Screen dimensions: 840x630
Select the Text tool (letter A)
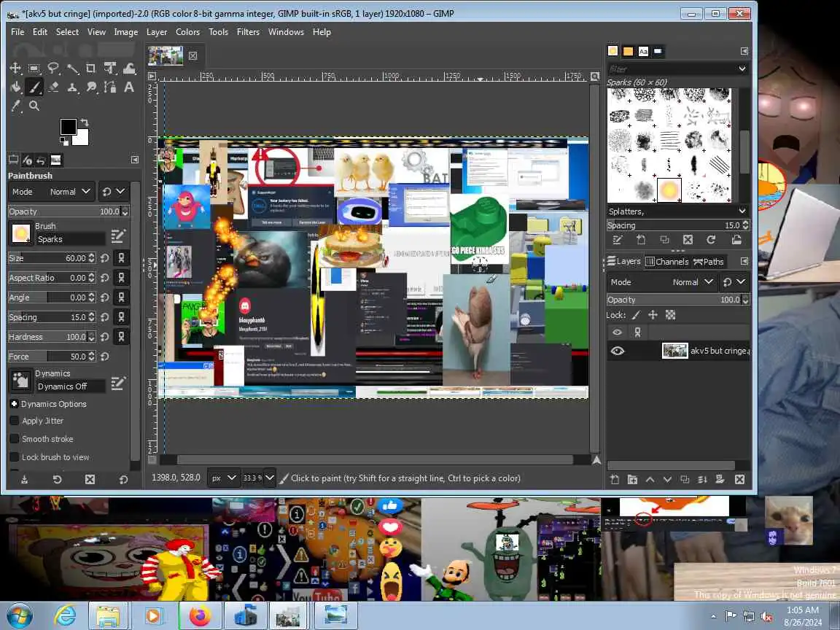point(129,87)
